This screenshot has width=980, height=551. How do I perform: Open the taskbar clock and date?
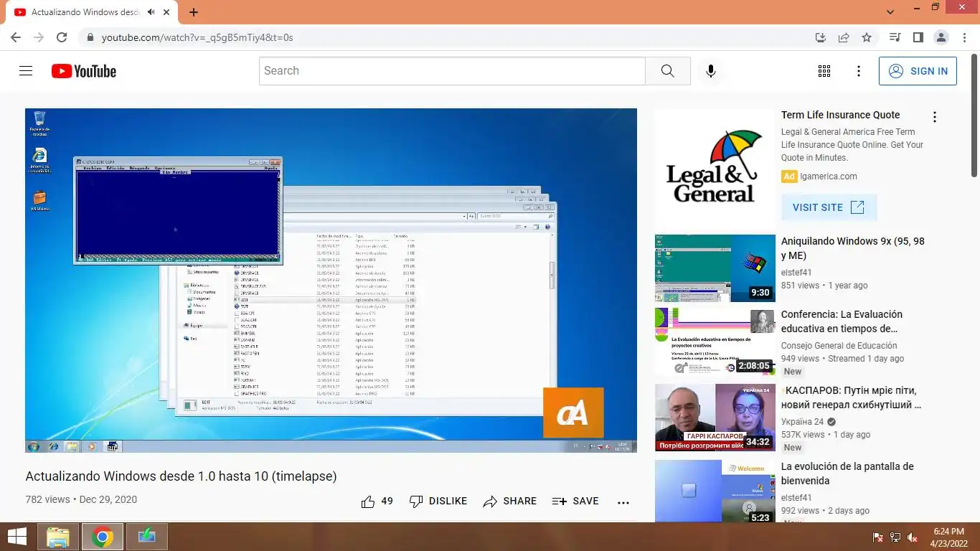948,537
